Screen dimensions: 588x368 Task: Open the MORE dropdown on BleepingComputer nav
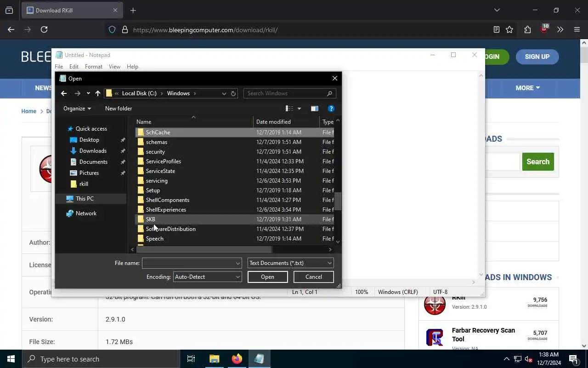click(x=527, y=88)
